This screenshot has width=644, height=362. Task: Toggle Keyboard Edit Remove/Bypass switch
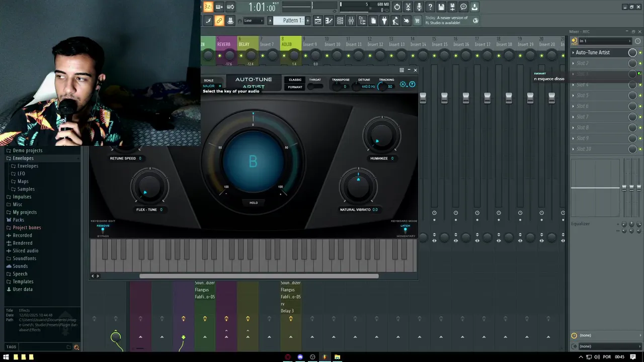(x=103, y=230)
